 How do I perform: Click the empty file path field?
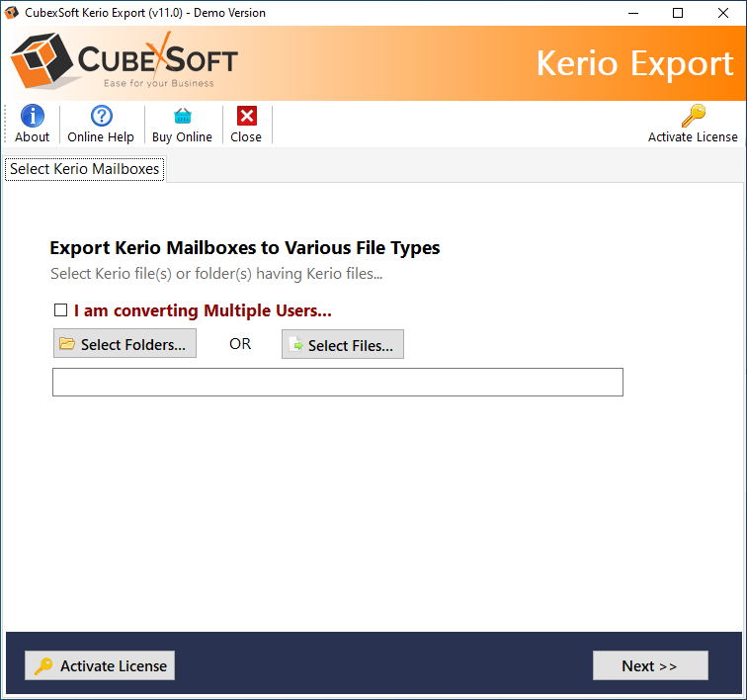click(338, 382)
